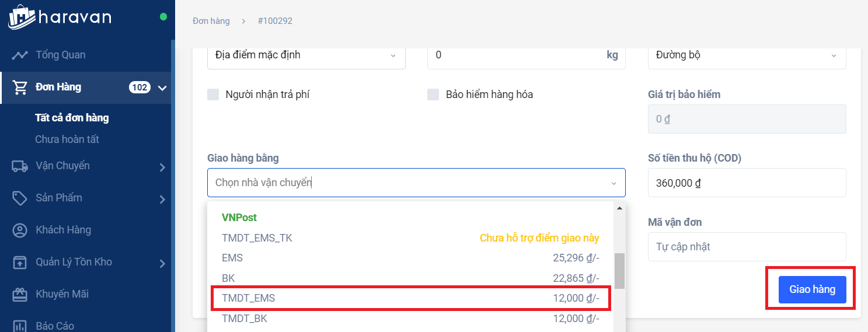
Task: Select the TMDT_EMS shipping option
Action: (410, 298)
